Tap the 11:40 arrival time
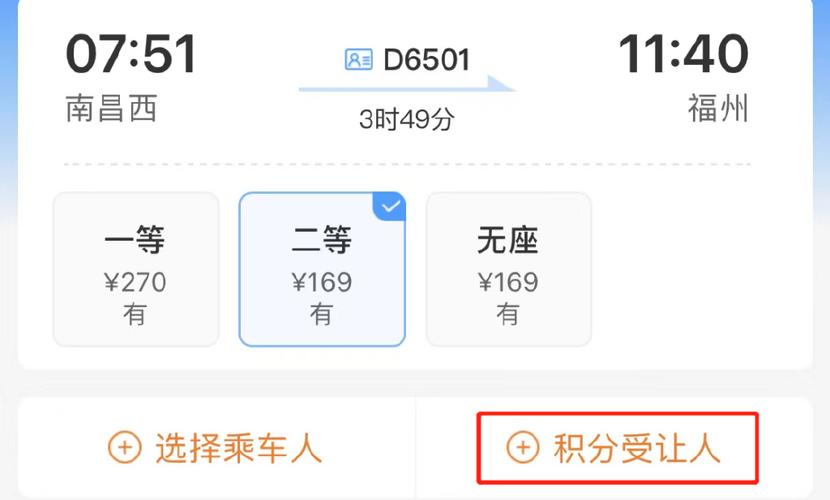 pos(683,53)
